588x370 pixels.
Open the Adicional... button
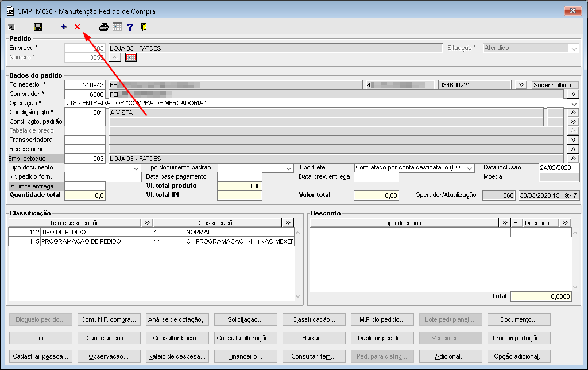point(450,356)
